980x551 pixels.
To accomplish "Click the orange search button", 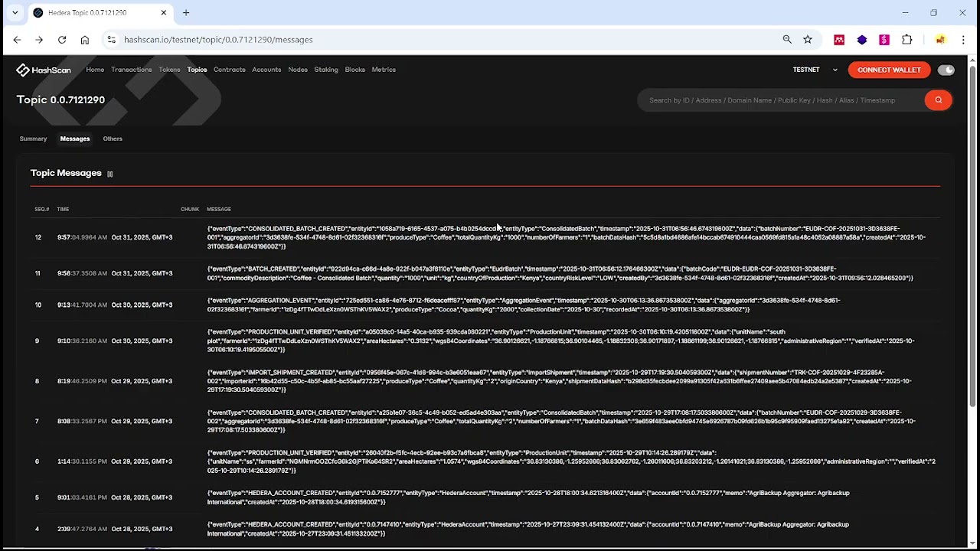I will [x=938, y=100].
